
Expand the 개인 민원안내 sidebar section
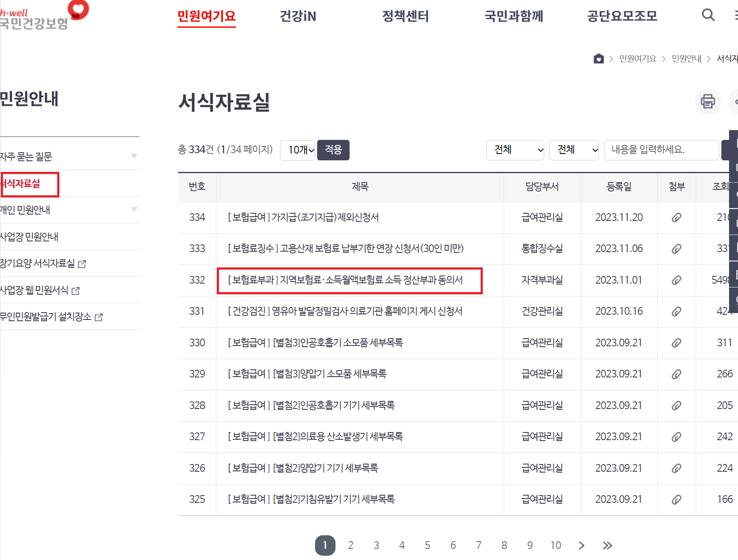click(x=134, y=210)
